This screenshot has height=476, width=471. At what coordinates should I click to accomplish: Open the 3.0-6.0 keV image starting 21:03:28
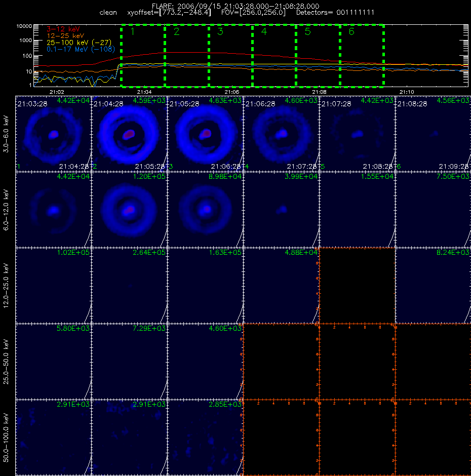click(x=53, y=134)
